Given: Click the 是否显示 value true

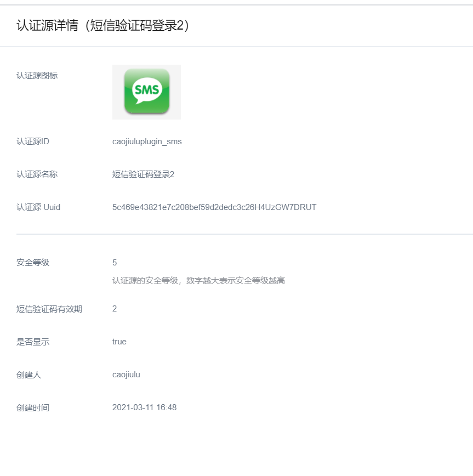Looking at the screenshot, I should (119, 342).
